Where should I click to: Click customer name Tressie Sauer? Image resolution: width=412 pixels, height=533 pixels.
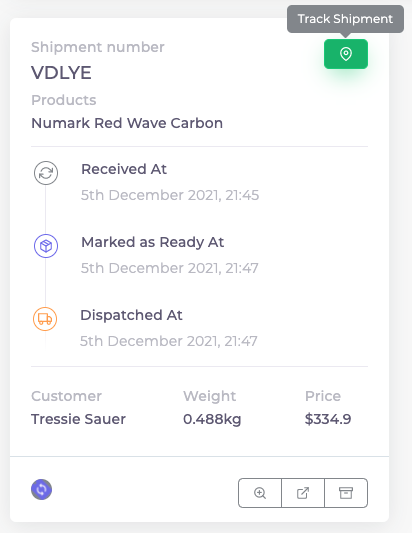coord(78,419)
